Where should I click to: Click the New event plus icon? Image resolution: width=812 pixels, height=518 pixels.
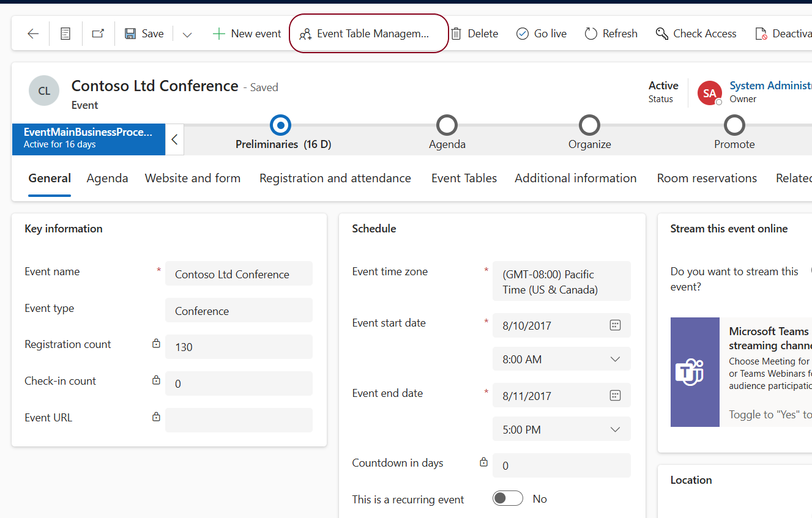click(218, 34)
